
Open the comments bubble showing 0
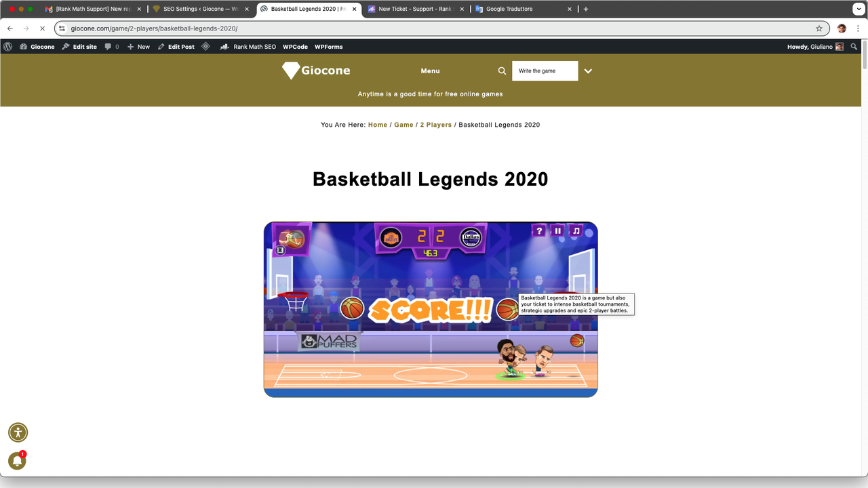[x=112, y=47]
